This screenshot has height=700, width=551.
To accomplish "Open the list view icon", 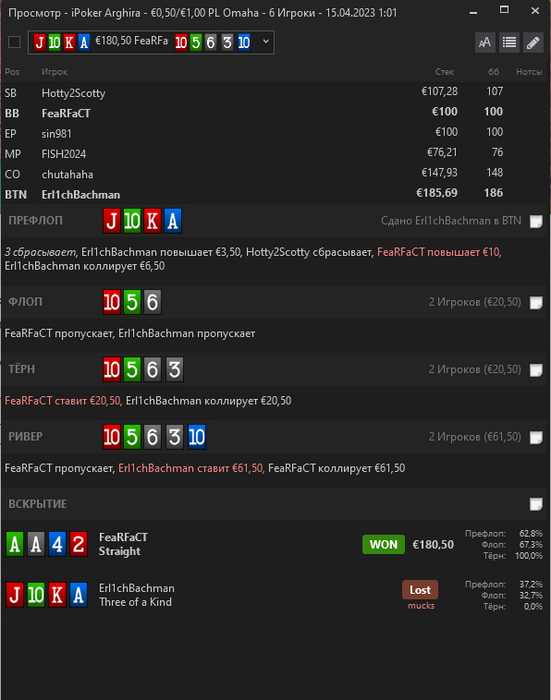I will [x=509, y=42].
